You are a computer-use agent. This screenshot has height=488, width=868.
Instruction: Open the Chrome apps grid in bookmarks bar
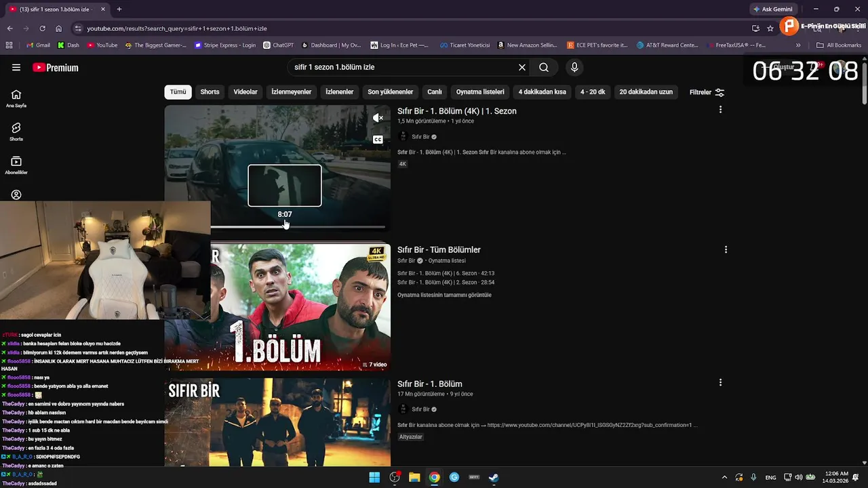click(9, 45)
